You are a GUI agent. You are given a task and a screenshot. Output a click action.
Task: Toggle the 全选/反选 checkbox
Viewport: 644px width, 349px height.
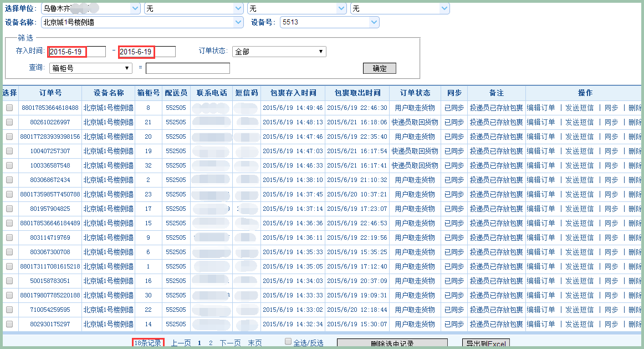click(x=288, y=342)
